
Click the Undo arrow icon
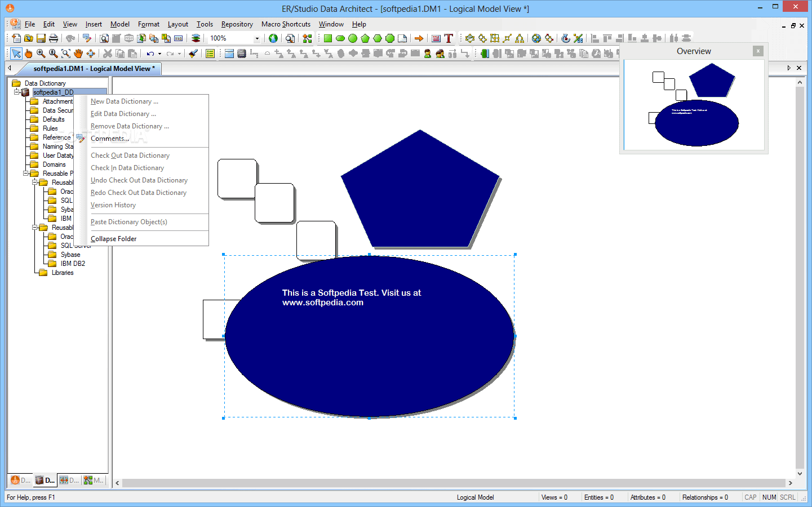[150, 54]
